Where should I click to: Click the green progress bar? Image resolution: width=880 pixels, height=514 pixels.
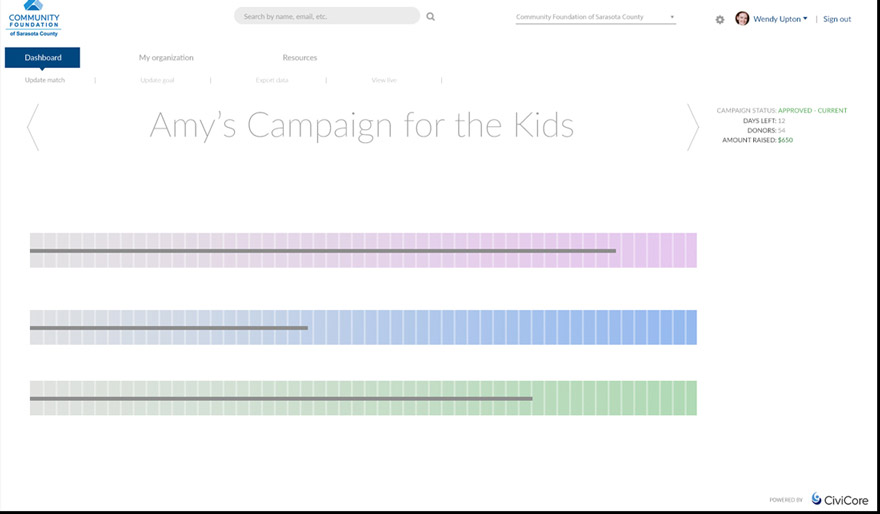tap(363, 398)
